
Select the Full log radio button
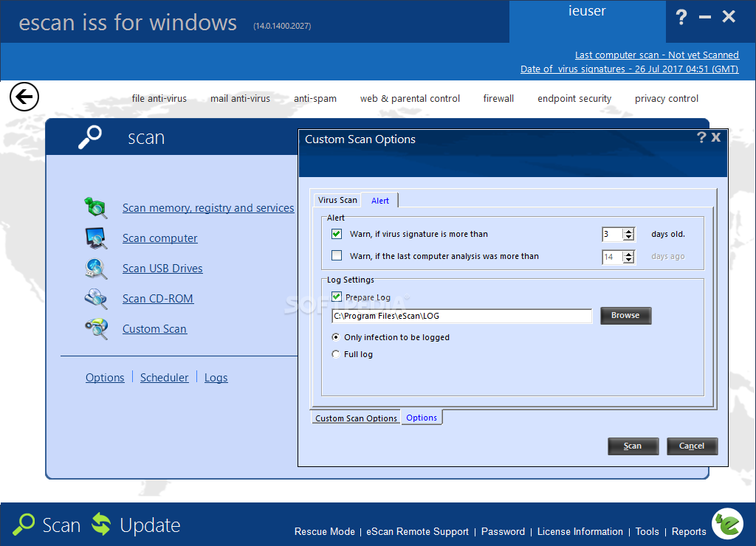336,354
